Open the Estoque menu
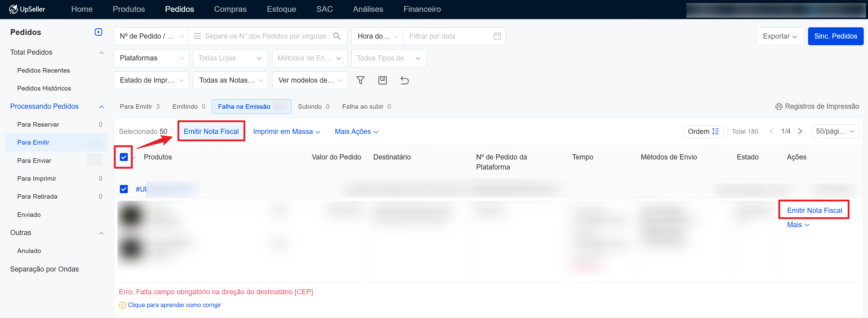 (281, 9)
